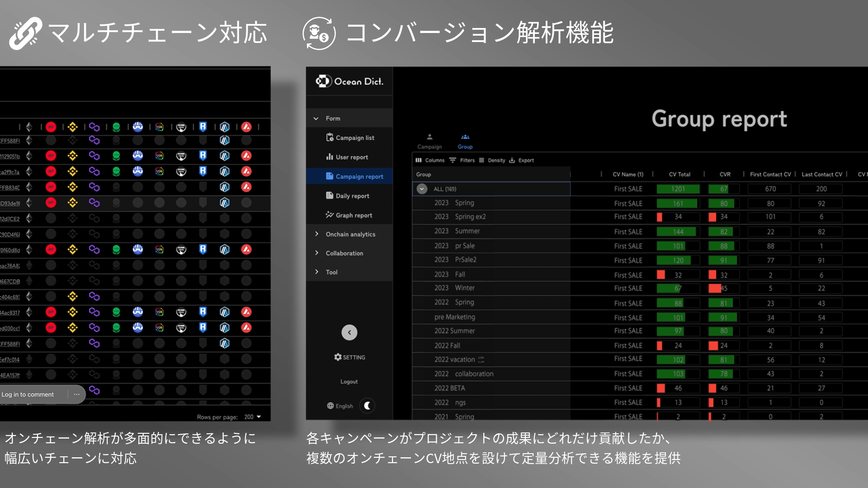Collapse sidebar with round arrow button
This screenshot has width=868, height=488.
349,333
